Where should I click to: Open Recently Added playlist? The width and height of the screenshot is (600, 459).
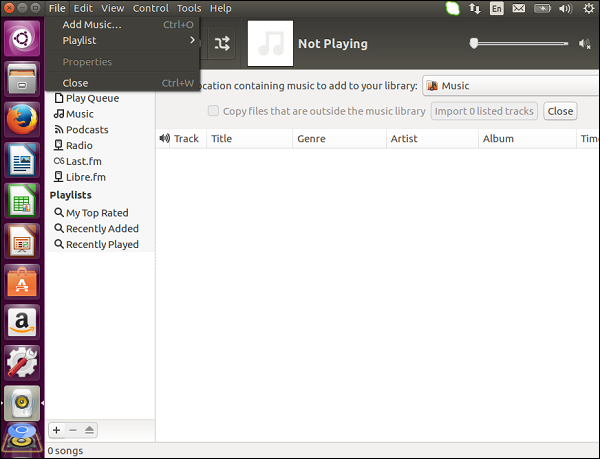point(100,228)
